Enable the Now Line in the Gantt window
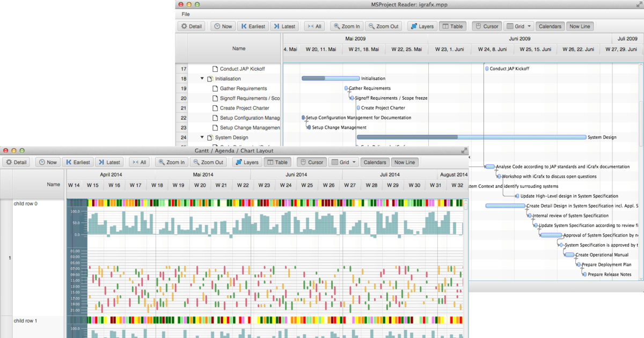644x338 pixels. pos(405,162)
